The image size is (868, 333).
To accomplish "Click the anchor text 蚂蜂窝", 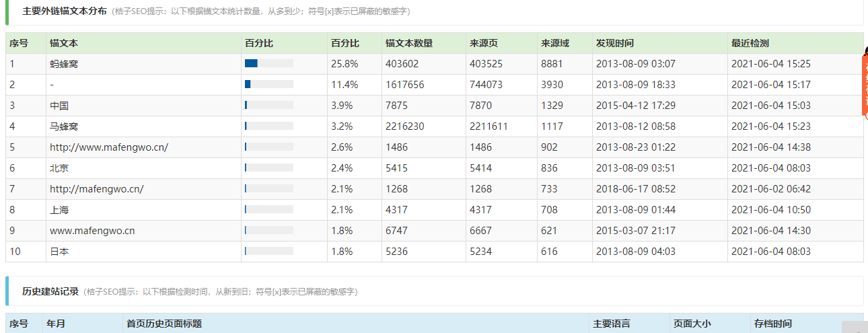I will pyautogui.click(x=64, y=64).
